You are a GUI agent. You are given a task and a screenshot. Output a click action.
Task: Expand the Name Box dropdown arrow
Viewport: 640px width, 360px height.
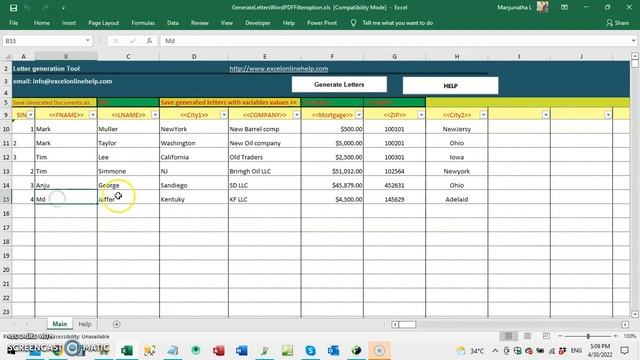point(87,41)
